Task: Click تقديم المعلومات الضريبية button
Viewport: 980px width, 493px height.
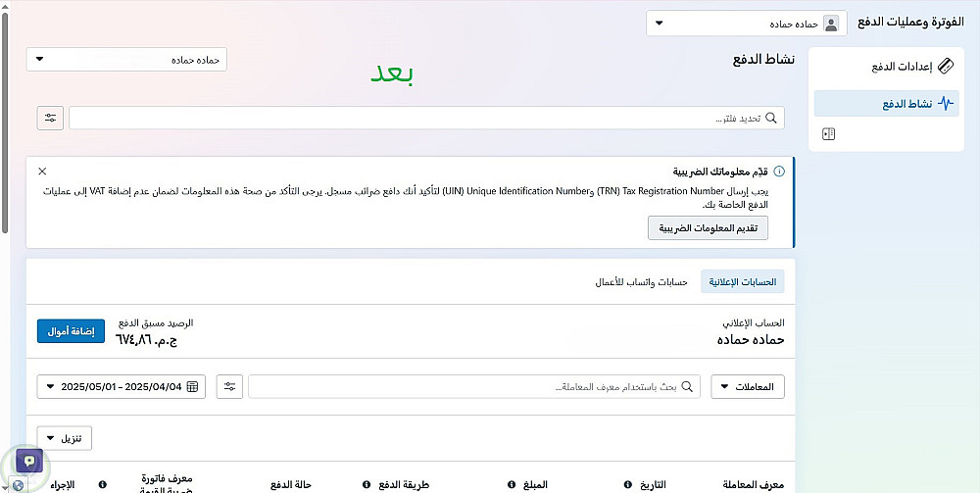Action: pyautogui.click(x=708, y=228)
